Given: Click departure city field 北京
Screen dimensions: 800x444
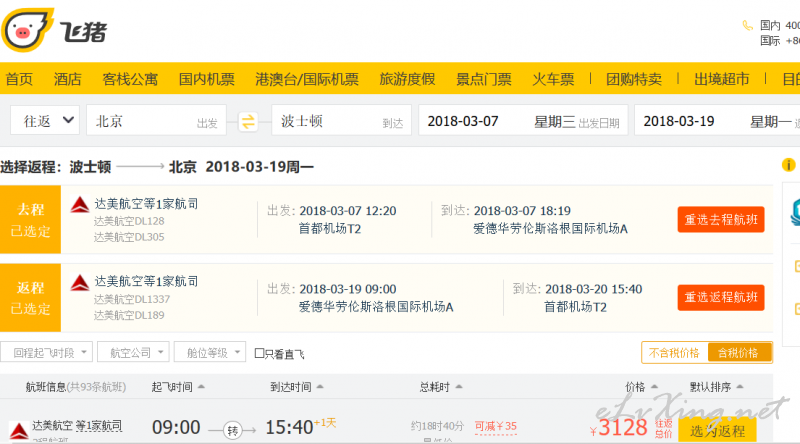Looking at the screenshot, I should 156,120.
